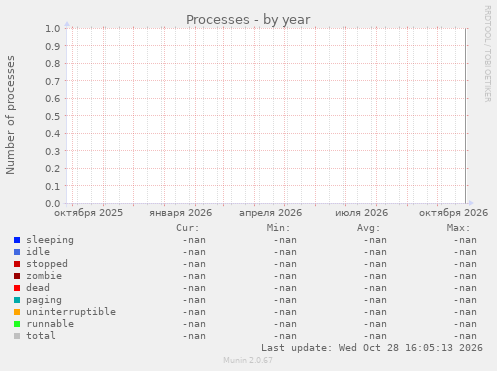Click the dark red zombie swatch

[x=17, y=276]
